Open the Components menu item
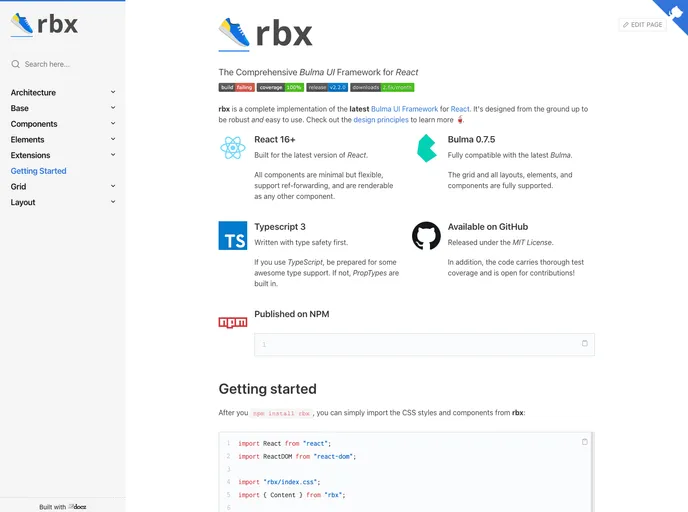Screen dimensions: 688x512 [x=34, y=124]
